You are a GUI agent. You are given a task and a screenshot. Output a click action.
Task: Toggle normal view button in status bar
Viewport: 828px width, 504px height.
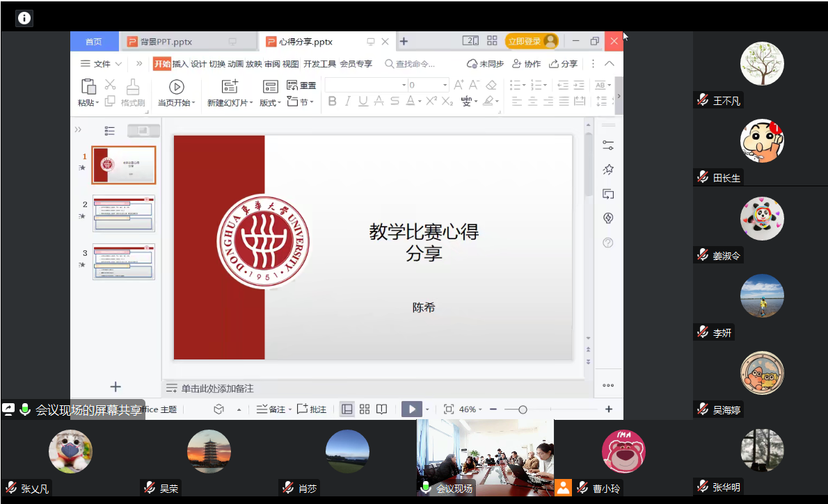[x=347, y=409]
